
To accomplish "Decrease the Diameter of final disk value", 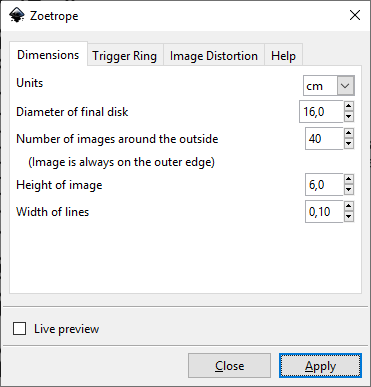I will (x=349, y=117).
